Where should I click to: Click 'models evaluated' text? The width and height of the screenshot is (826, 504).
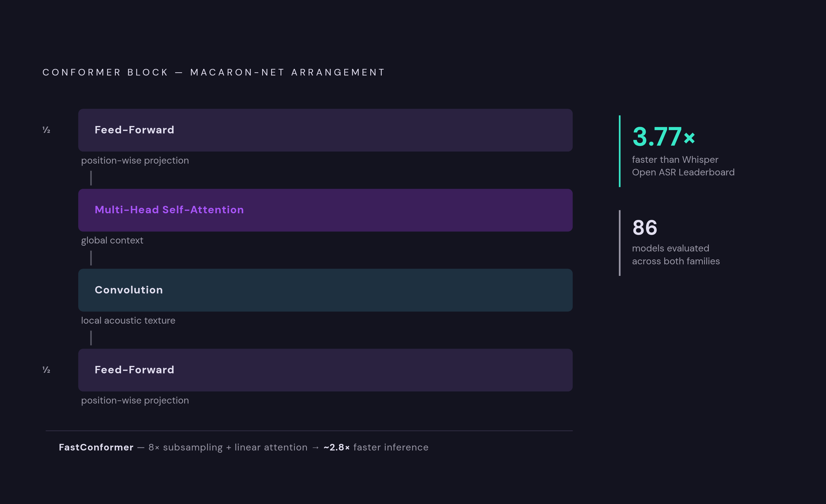click(x=670, y=248)
